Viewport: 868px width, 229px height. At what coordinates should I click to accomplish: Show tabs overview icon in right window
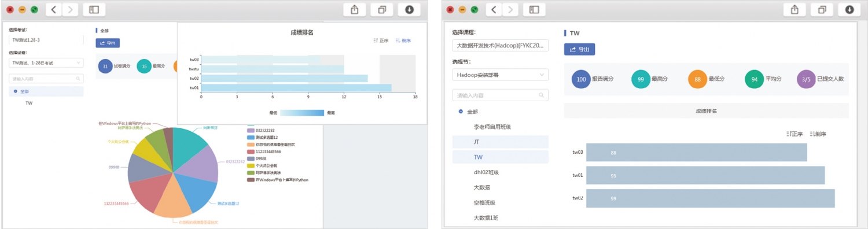point(822,9)
